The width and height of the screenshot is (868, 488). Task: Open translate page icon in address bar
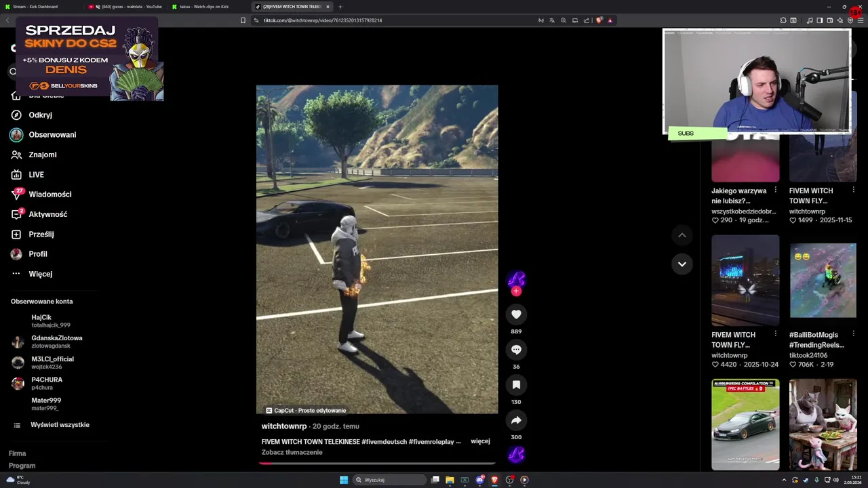[552, 20]
